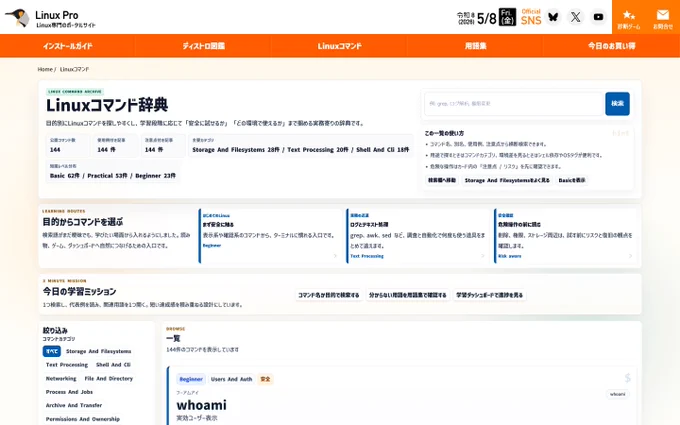Select the Text Processing category filter

[x=67, y=365]
